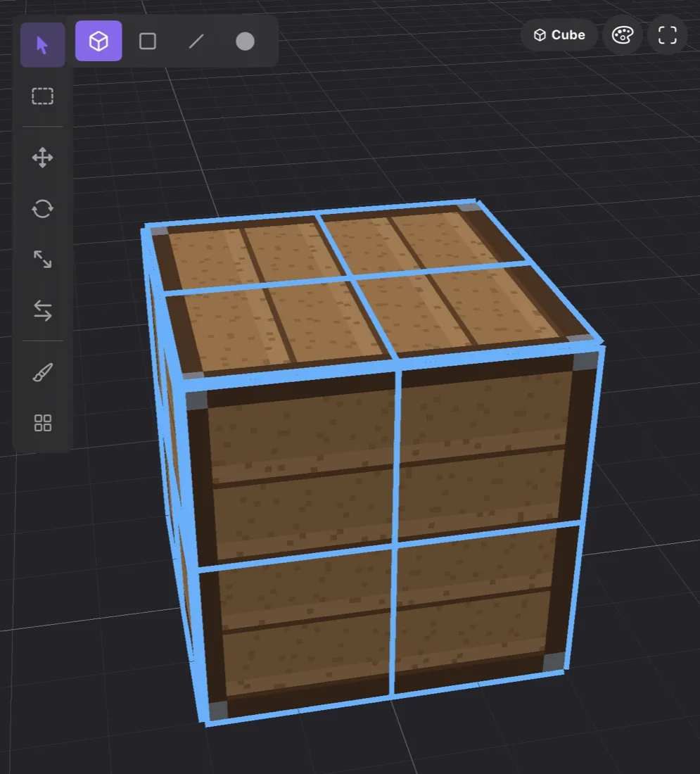Open the four-square grid tool
Image resolution: width=700 pixels, height=774 pixels.
[x=42, y=423]
